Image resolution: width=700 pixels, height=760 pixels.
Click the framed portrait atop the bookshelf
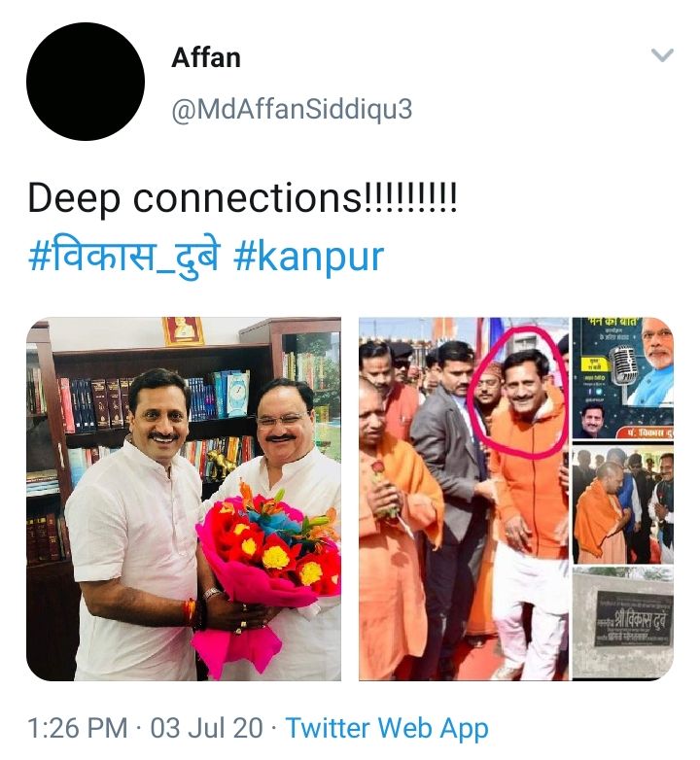(183, 331)
